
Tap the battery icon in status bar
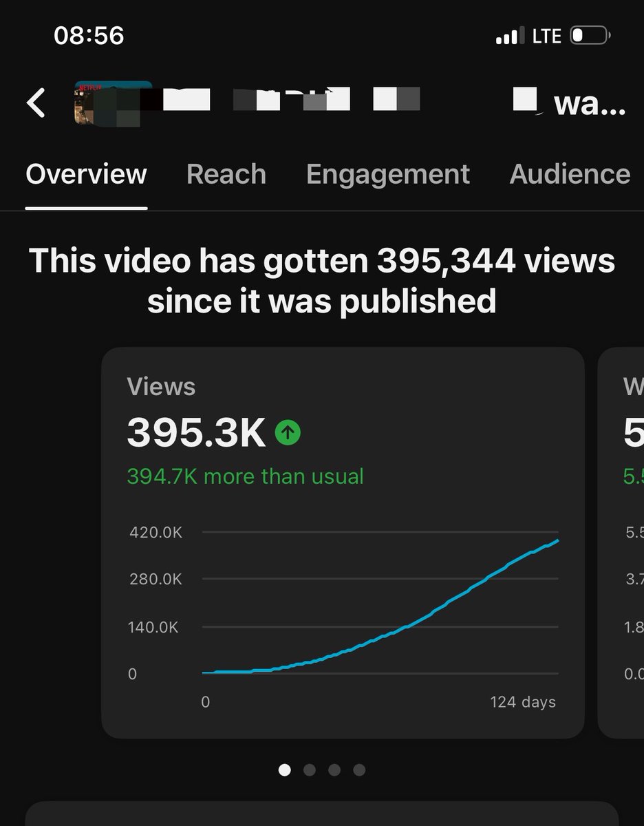[590, 35]
